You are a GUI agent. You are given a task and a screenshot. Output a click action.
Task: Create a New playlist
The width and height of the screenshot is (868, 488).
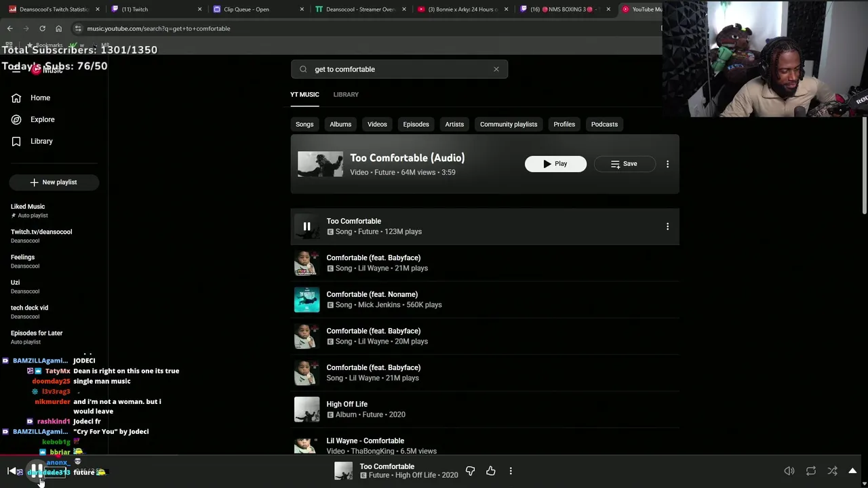54,182
